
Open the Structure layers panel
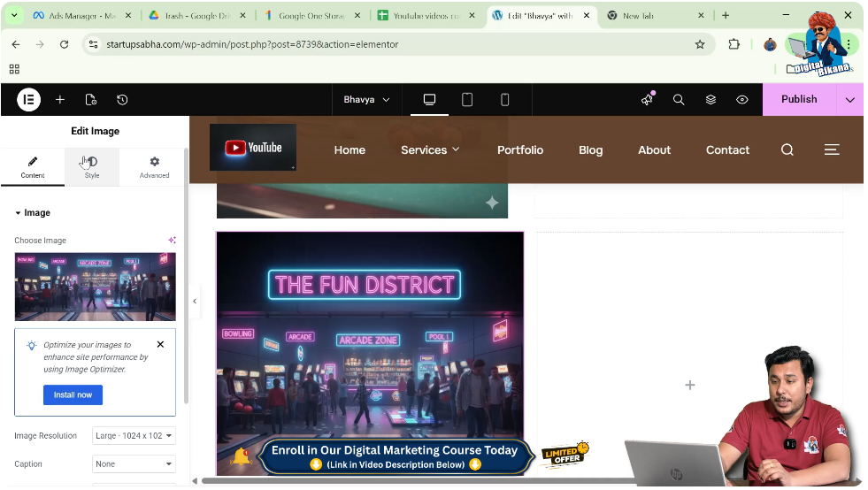(711, 100)
